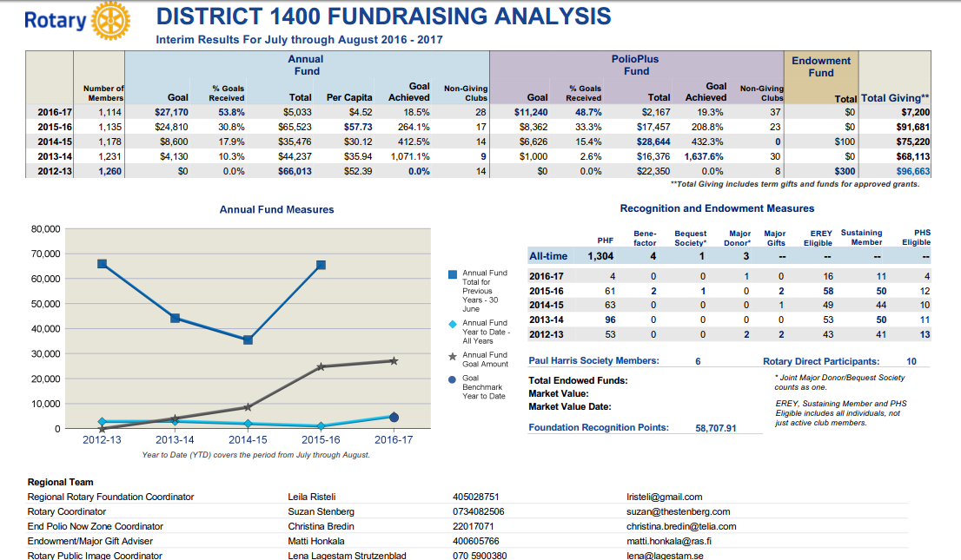Image resolution: width=961 pixels, height=560 pixels.
Task: Click the Total Giving footnote under table
Action: pyautogui.click(x=795, y=184)
